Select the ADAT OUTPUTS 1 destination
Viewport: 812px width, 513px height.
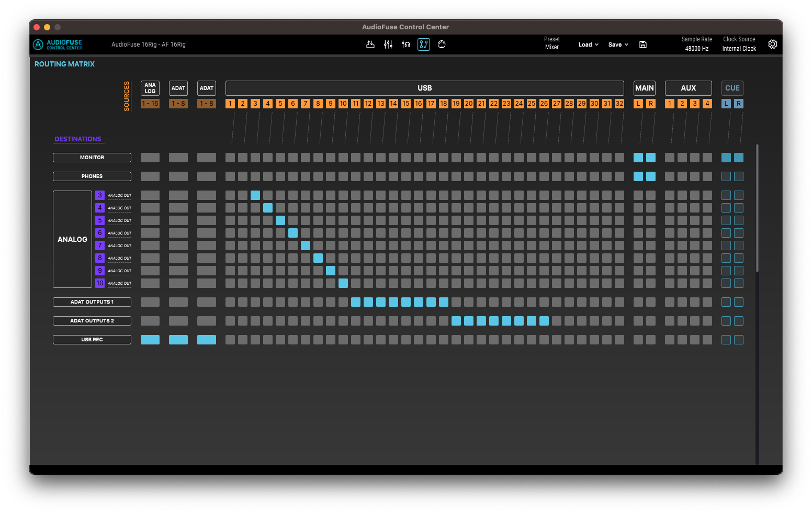(92, 302)
